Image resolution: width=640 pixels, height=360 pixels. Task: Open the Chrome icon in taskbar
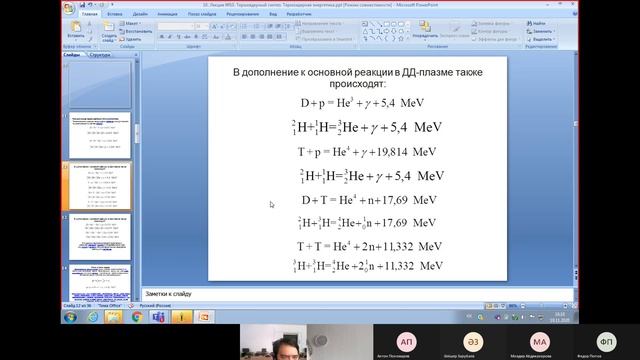(137, 317)
